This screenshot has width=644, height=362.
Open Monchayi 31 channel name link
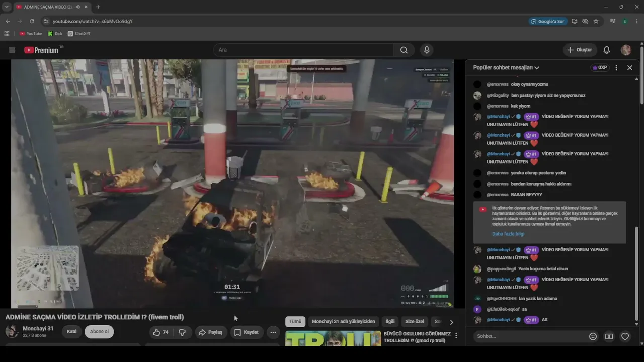[38, 329]
